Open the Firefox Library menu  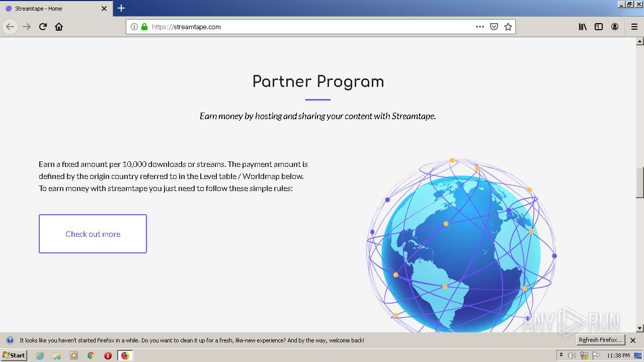583,27
